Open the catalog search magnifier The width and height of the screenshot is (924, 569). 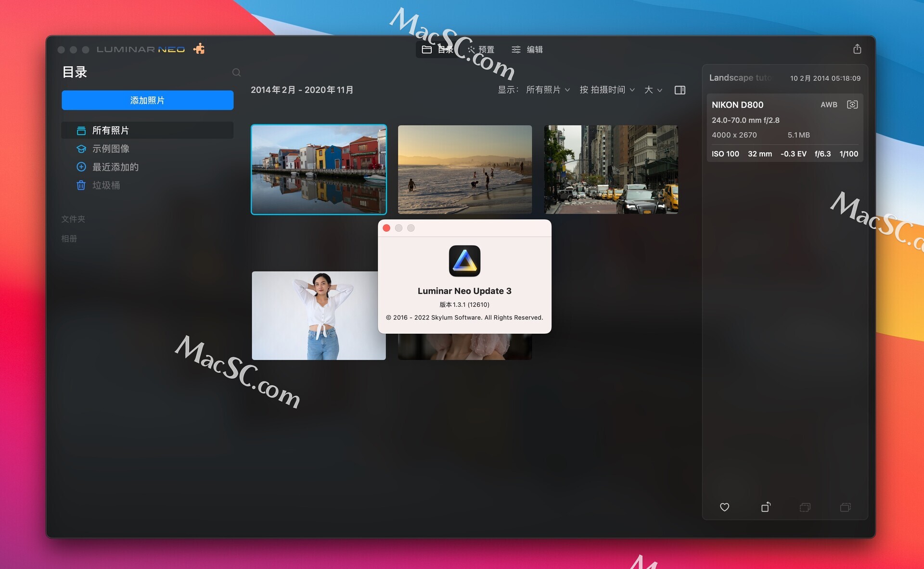pyautogui.click(x=236, y=72)
